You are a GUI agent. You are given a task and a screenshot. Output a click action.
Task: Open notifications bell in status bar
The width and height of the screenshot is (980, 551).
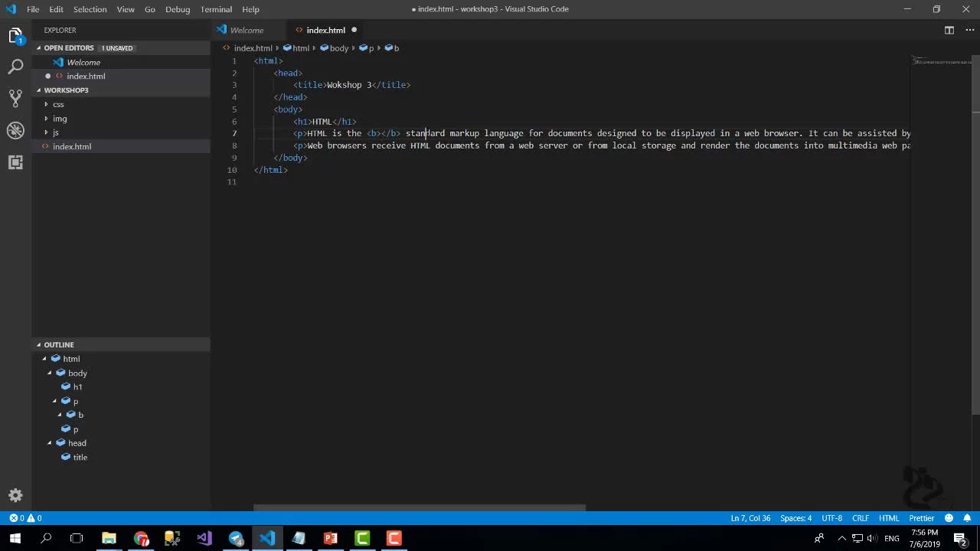click(967, 518)
